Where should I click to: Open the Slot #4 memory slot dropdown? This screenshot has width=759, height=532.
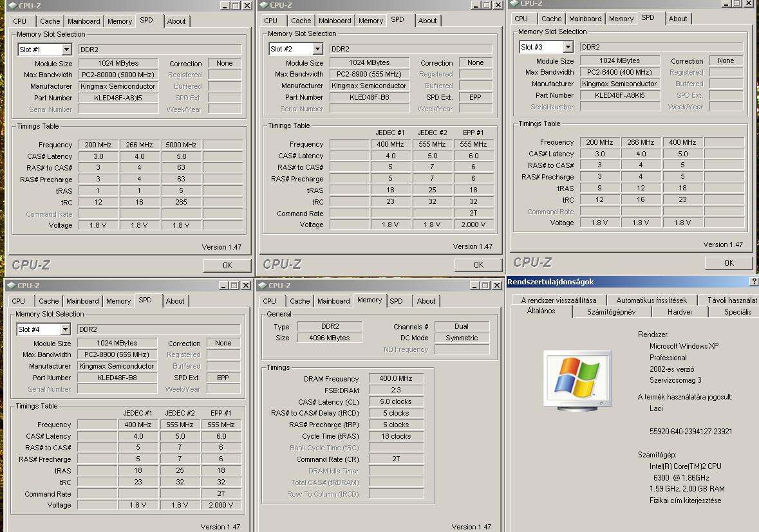(66, 329)
